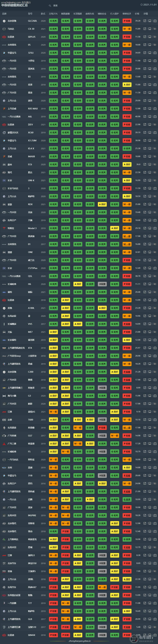Screen dimensions: 158x644
Task: View the image icon for C200 row
Action: point(150,372)
